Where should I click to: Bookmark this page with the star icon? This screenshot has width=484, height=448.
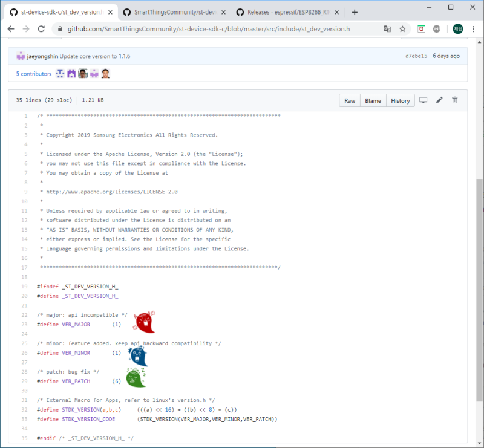(402, 29)
